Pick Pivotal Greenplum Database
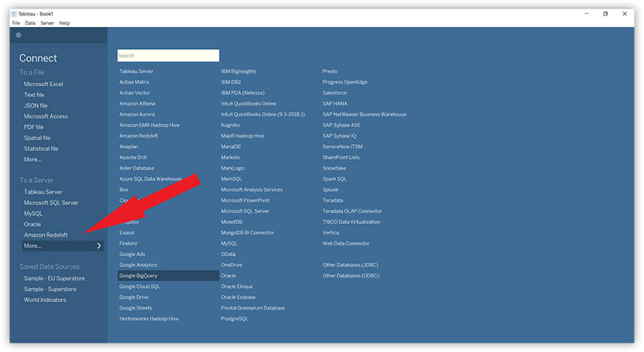The image size is (644, 352). [x=253, y=308]
